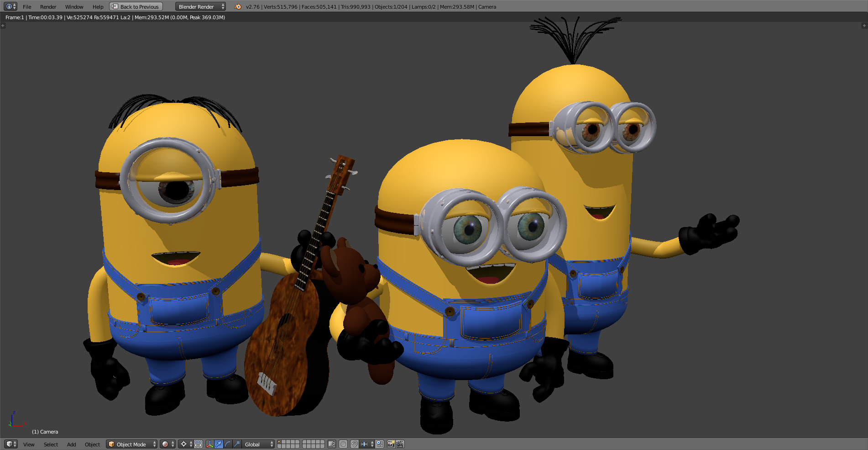Click the (1) Camera label

45,432
